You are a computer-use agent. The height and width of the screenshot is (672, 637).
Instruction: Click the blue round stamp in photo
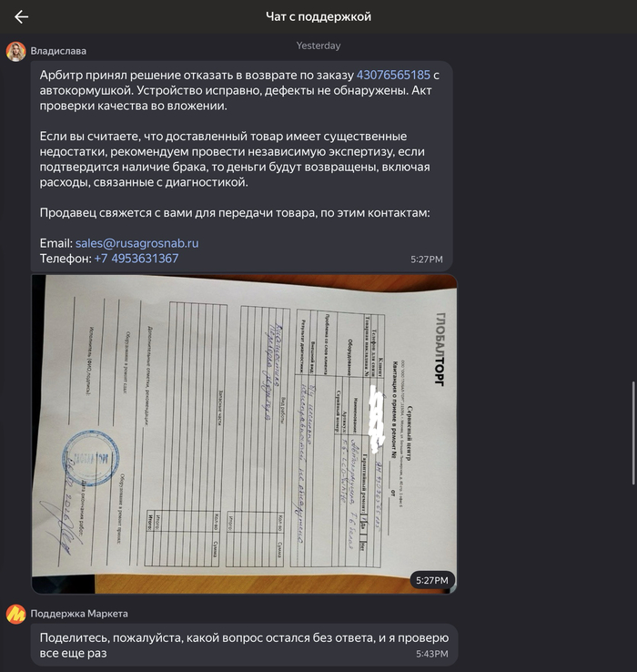tap(90, 459)
